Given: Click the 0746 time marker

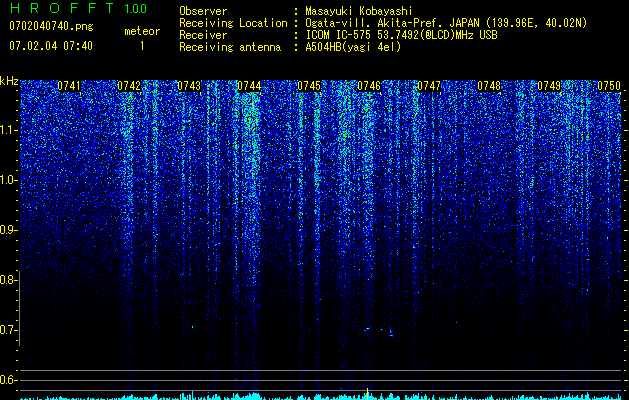Looking at the screenshot, I should pos(369,86).
